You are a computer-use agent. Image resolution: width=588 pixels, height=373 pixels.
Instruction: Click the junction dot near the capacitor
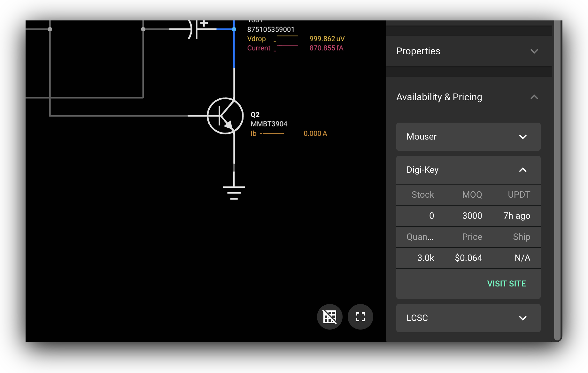[x=143, y=29]
